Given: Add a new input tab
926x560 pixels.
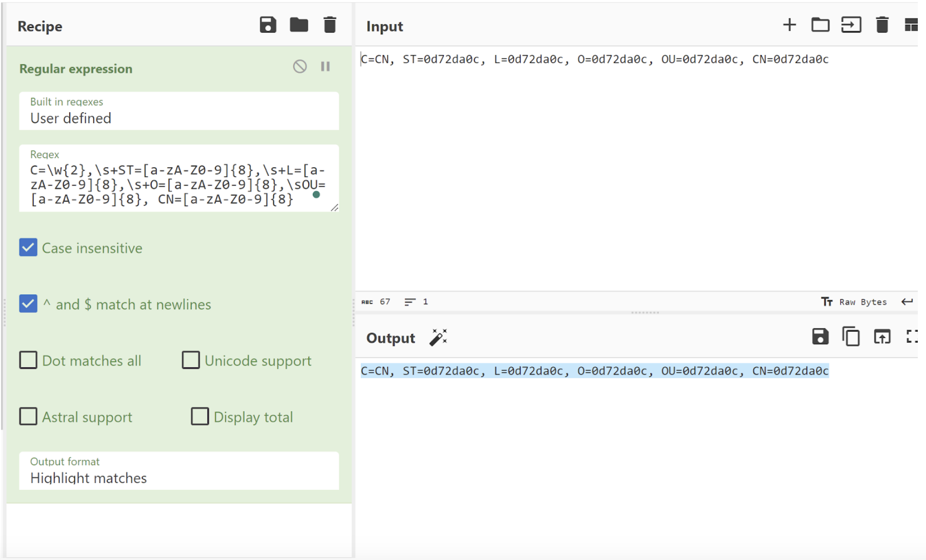Looking at the screenshot, I should point(789,25).
